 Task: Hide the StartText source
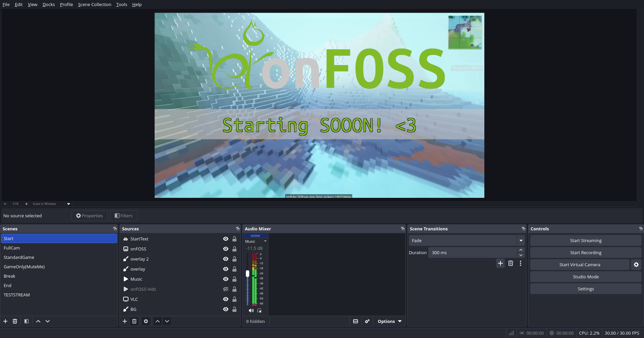point(226,239)
